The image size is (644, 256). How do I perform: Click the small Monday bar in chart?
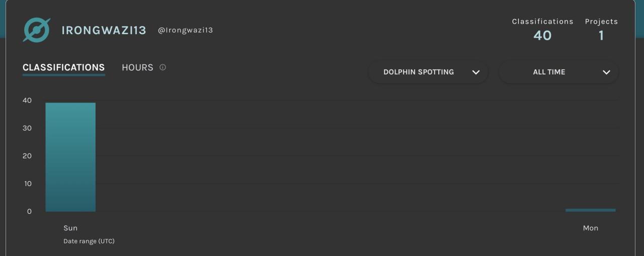point(590,210)
